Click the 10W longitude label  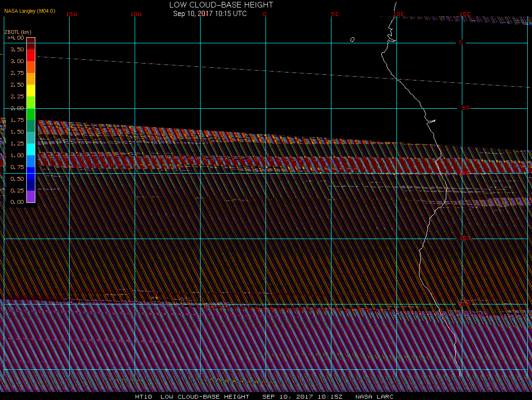[136, 14]
